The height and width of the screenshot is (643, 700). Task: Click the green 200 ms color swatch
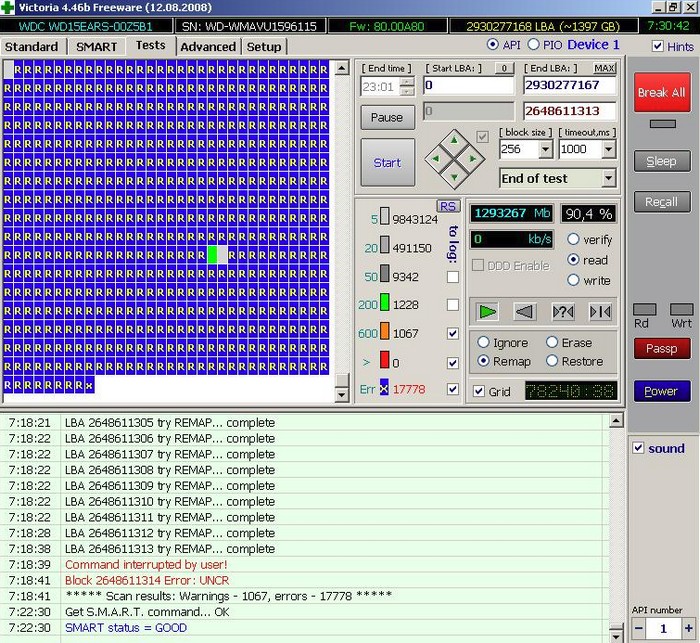(x=384, y=304)
